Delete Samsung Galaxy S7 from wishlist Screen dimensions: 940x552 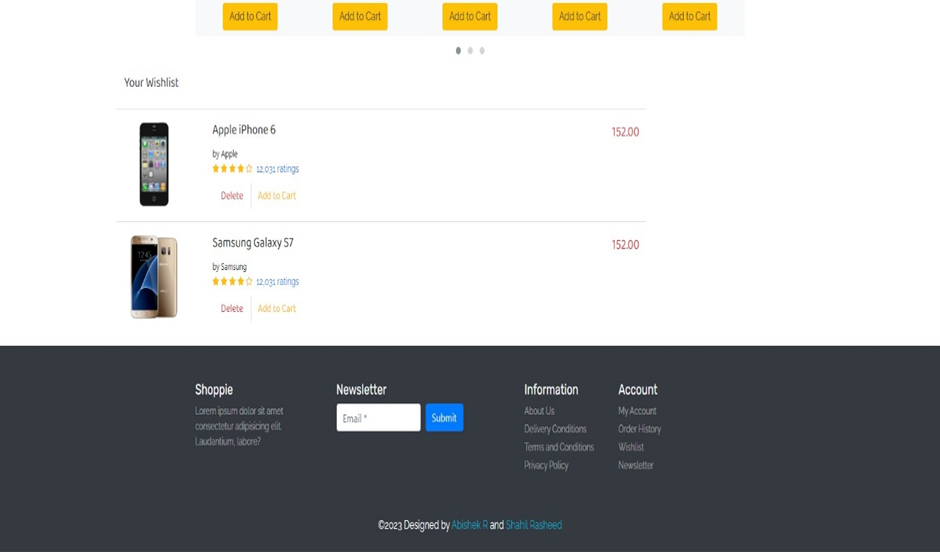tap(232, 308)
